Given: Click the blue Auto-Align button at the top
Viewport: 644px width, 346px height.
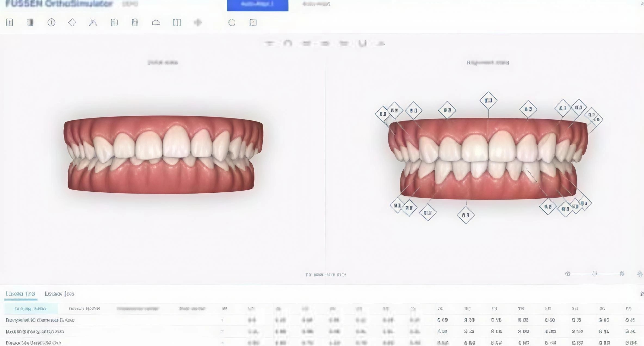Looking at the screenshot, I should click(x=258, y=5).
